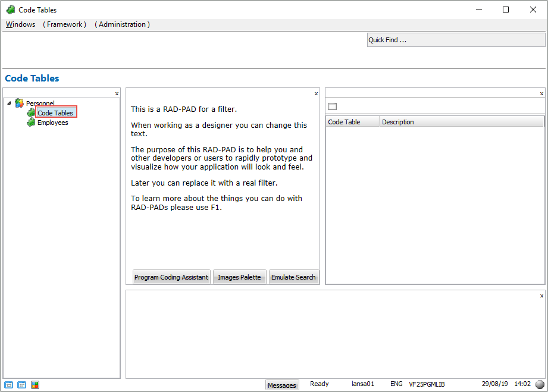Image resolution: width=548 pixels, height=392 pixels.
Task: Select Code Tables in navigation tree
Action: point(55,113)
